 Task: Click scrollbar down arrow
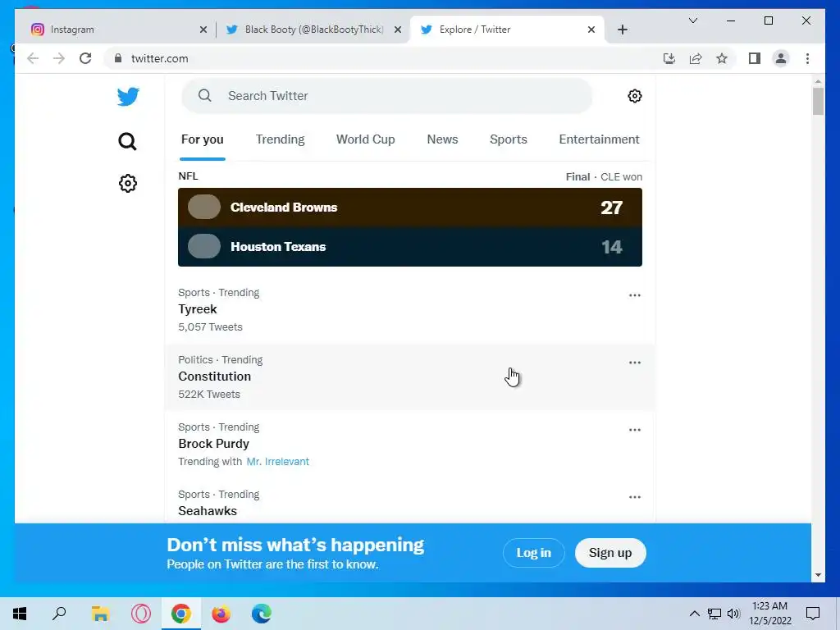[x=818, y=575]
